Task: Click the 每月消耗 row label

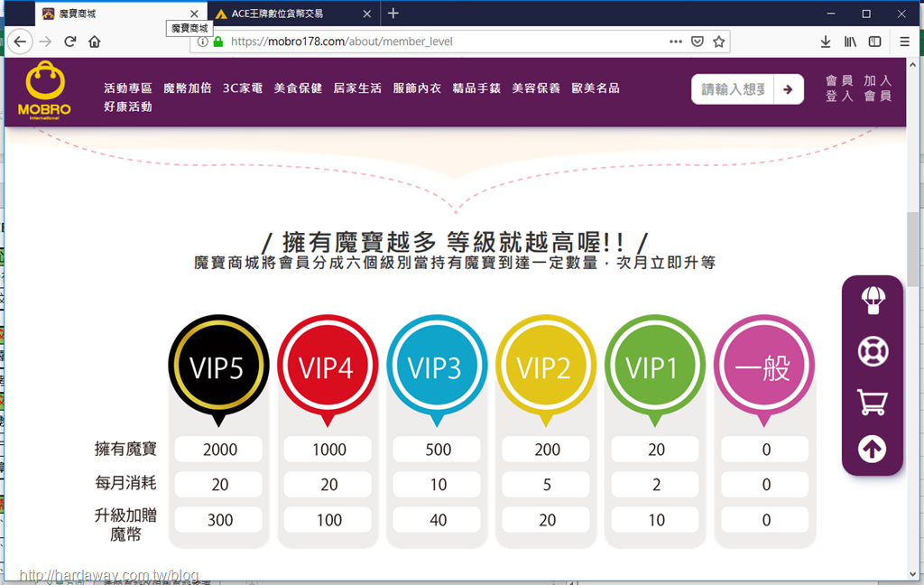Action: click(125, 484)
